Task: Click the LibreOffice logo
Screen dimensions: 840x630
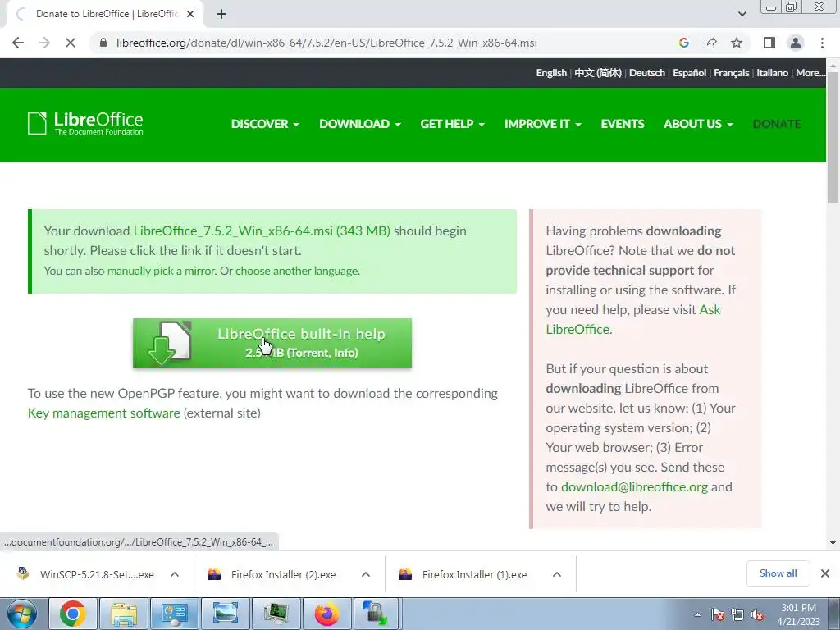Action: point(85,123)
